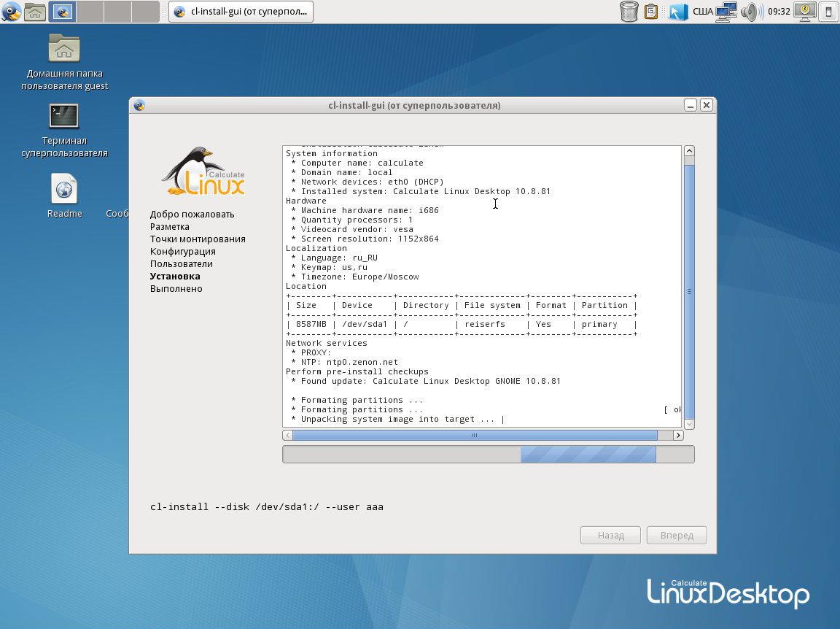
Task: Open the clipboard manager tray icon
Action: click(x=652, y=11)
